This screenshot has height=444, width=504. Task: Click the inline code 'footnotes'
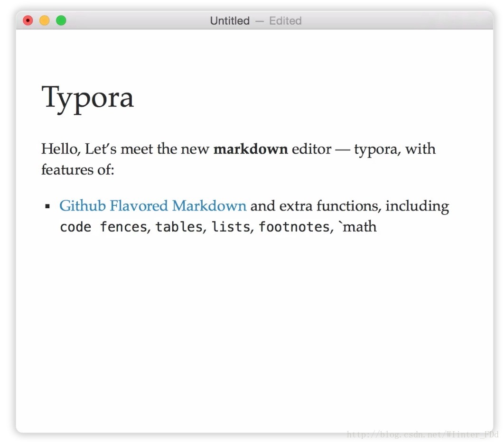point(294,227)
